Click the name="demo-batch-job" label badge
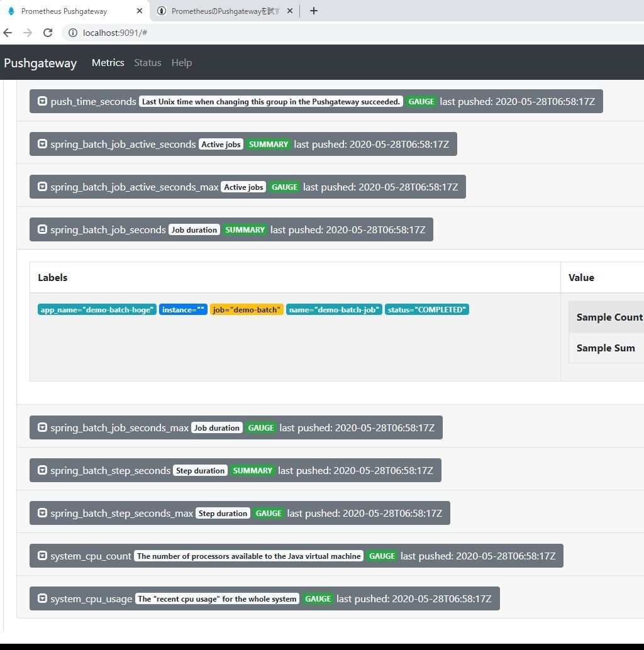The image size is (644, 650). (334, 310)
